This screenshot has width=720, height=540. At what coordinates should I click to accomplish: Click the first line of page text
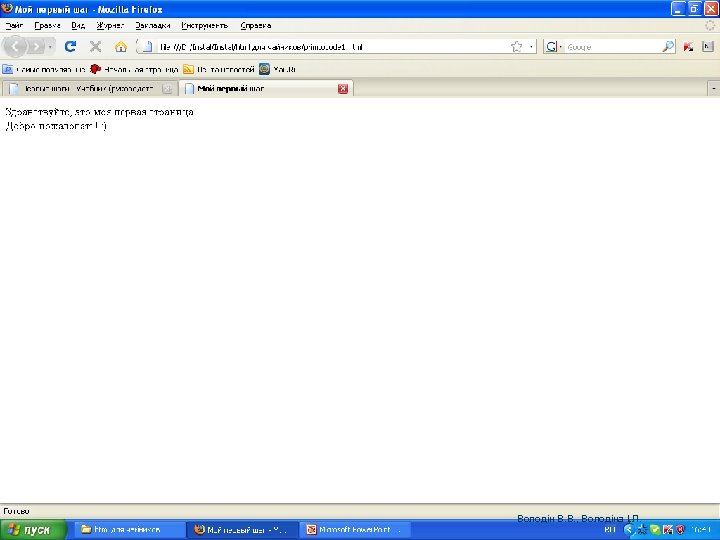click(99, 112)
